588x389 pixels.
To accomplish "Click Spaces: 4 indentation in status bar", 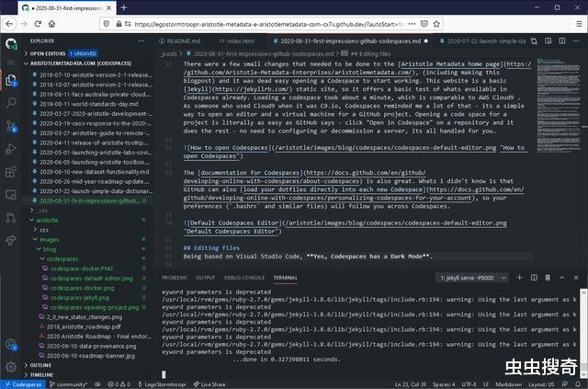I will click(444, 384).
